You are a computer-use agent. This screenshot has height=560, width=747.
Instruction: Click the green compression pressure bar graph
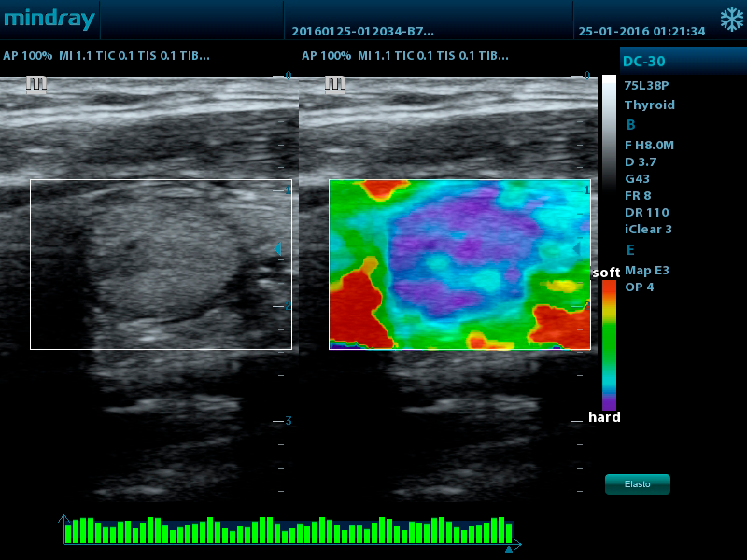tap(289, 531)
